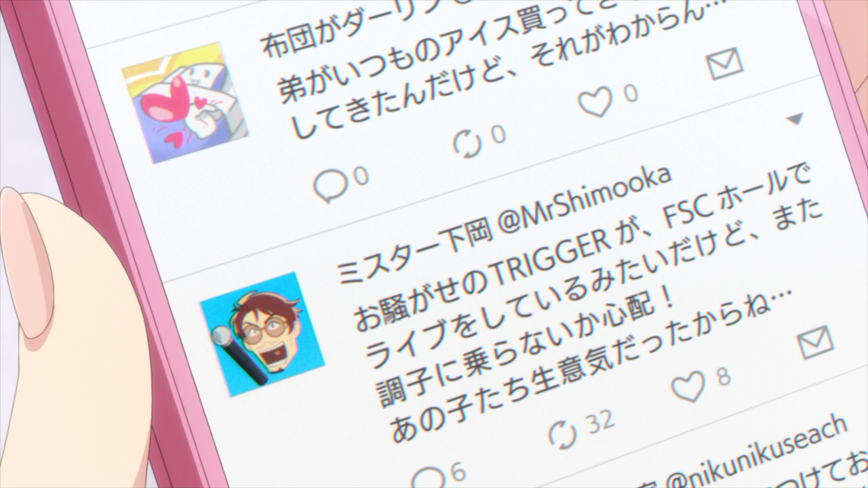Image resolution: width=868 pixels, height=488 pixels.
Task: Click the reply bubble icon showing 0
Action: 332,184
